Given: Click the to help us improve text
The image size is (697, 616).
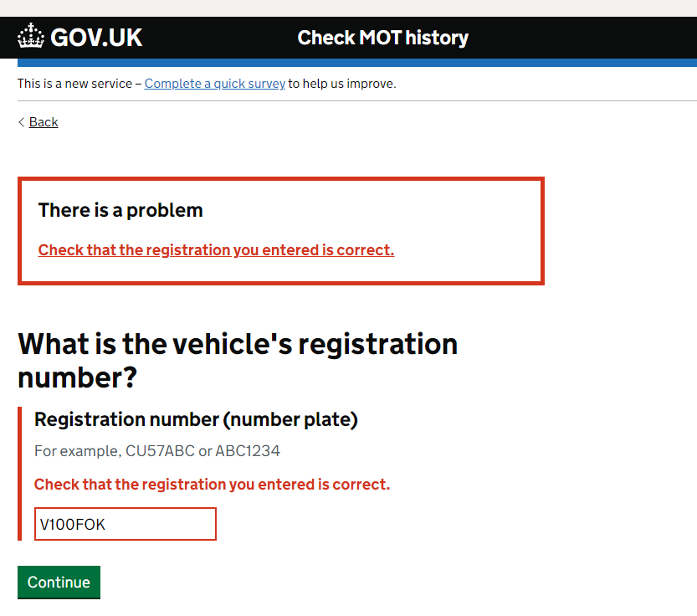Looking at the screenshot, I should pyautogui.click(x=342, y=84).
